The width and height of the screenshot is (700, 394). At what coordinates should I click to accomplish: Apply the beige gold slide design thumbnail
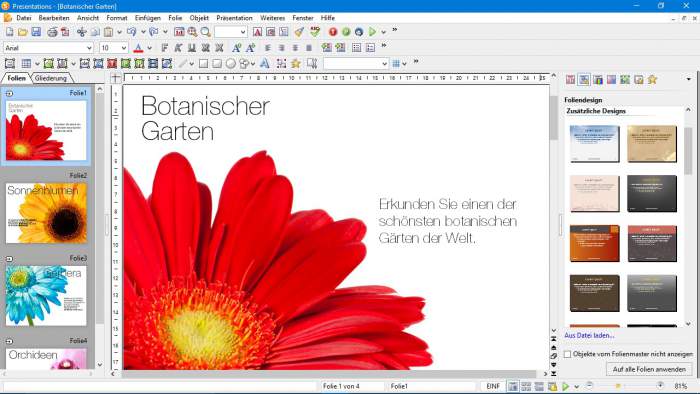point(652,144)
